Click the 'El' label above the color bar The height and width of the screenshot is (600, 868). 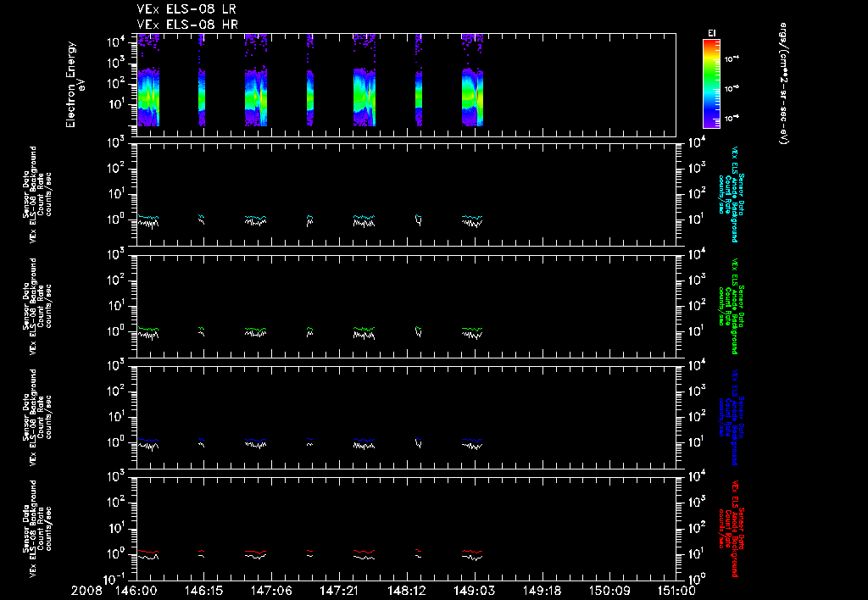click(x=711, y=33)
